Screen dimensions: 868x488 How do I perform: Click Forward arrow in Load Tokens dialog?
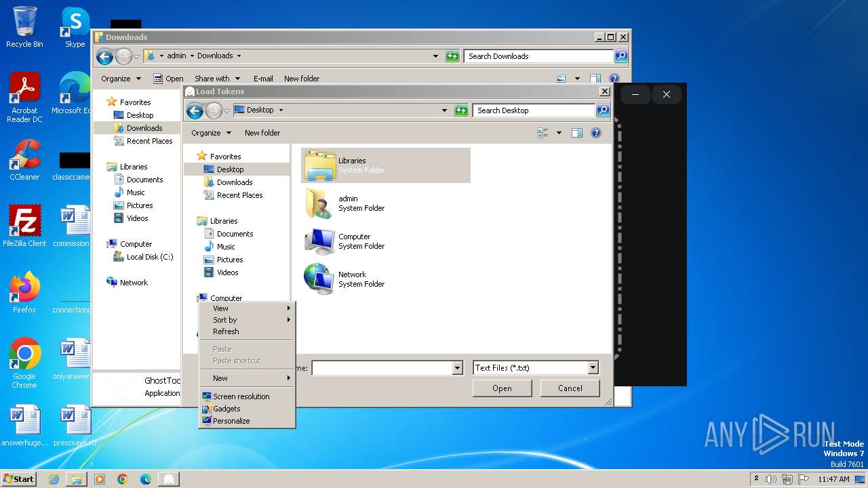pyautogui.click(x=214, y=110)
